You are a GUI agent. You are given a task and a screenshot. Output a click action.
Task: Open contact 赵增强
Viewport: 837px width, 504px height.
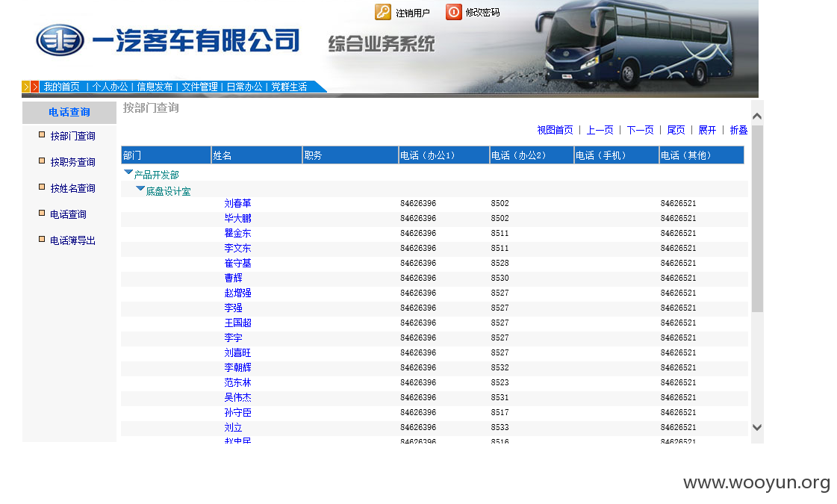(237, 293)
